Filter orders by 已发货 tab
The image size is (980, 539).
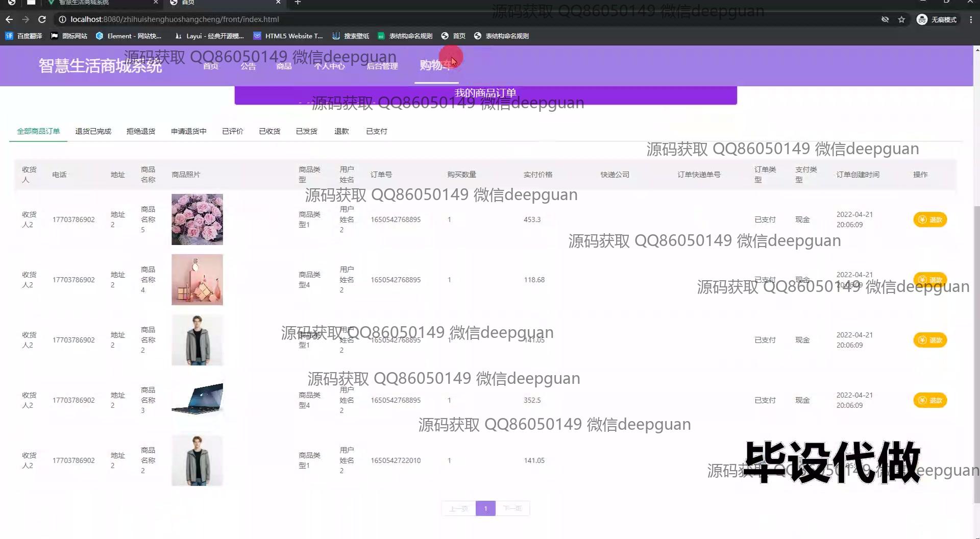[307, 131]
